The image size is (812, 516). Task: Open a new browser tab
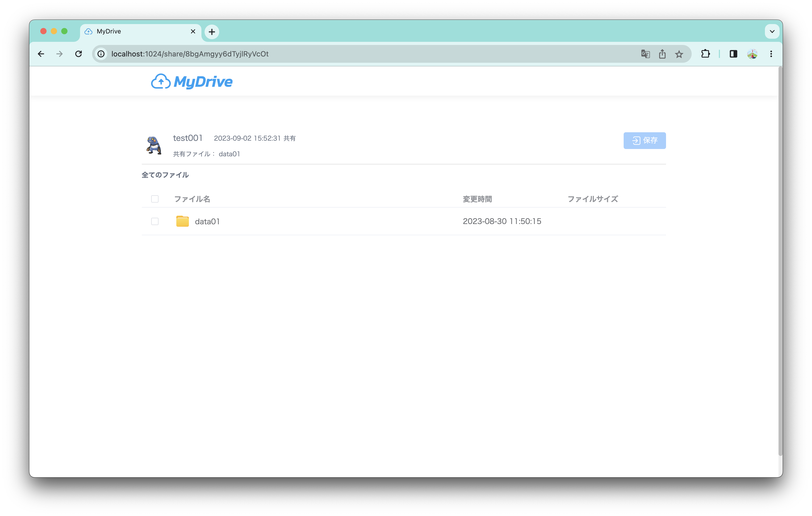212,32
